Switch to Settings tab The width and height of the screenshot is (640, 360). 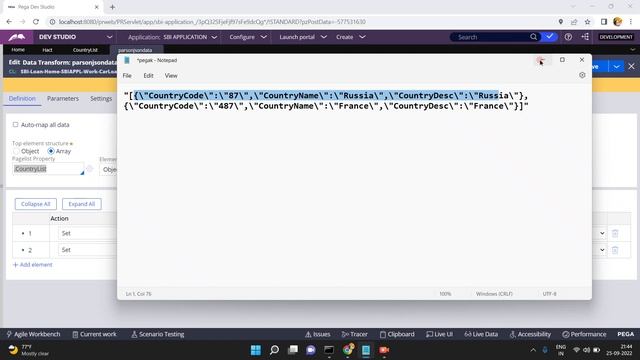point(101,98)
